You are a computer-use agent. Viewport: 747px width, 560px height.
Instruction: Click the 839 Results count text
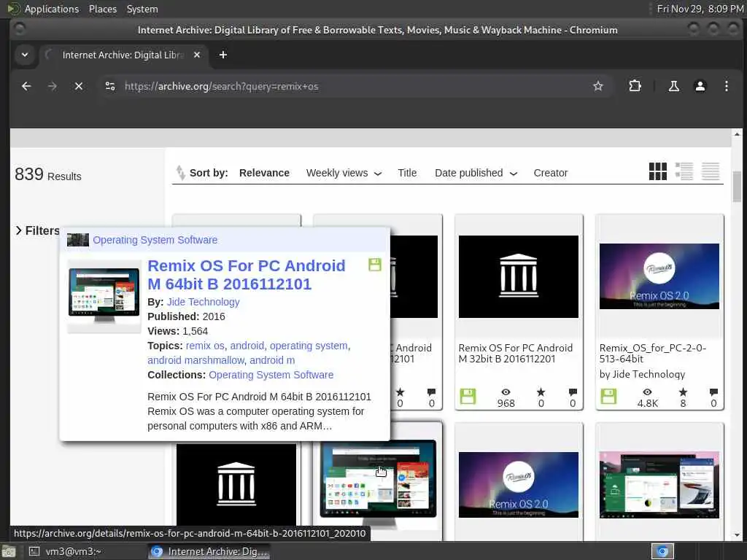coord(48,175)
